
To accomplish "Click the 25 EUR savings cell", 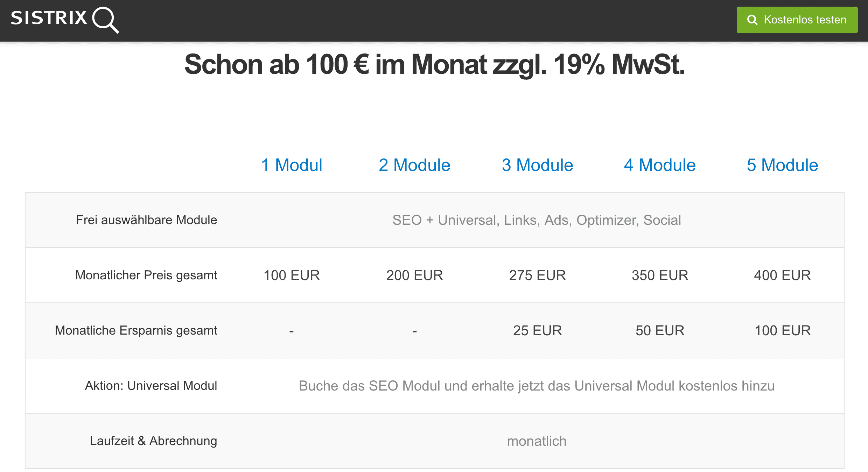I will (x=537, y=330).
